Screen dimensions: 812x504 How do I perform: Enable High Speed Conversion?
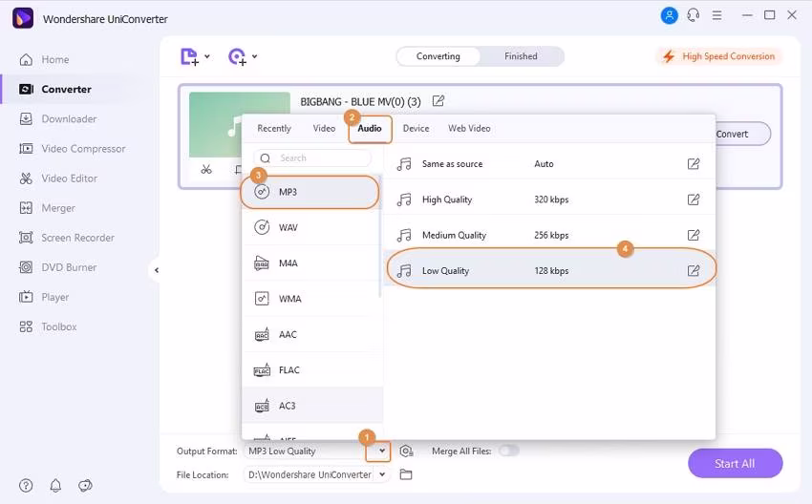click(719, 56)
